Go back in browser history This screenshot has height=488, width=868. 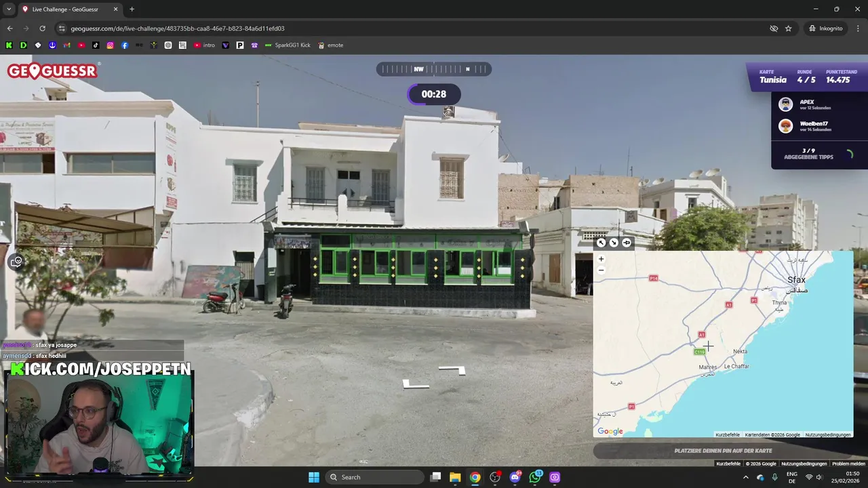(9, 28)
